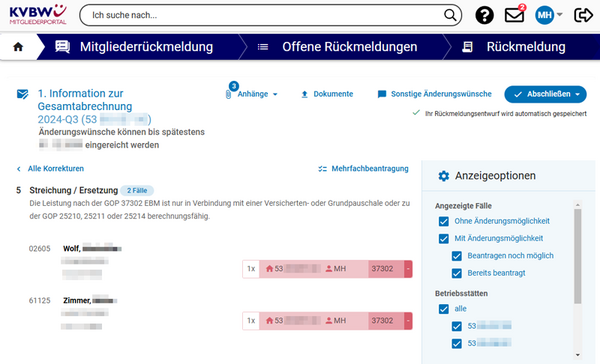The width and height of the screenshot is (600, 364).
Task: Click case number 61125
Action: click(x=39, y=300)
